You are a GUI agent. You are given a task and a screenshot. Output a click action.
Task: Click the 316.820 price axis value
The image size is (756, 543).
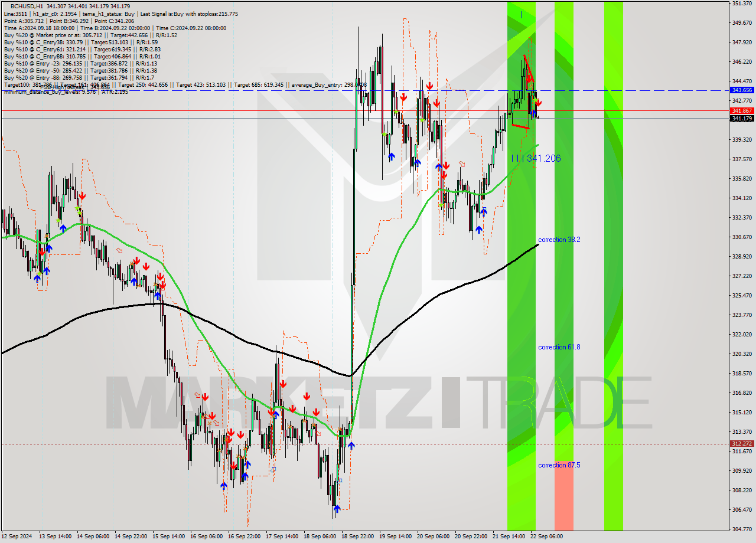coord(742,392)
